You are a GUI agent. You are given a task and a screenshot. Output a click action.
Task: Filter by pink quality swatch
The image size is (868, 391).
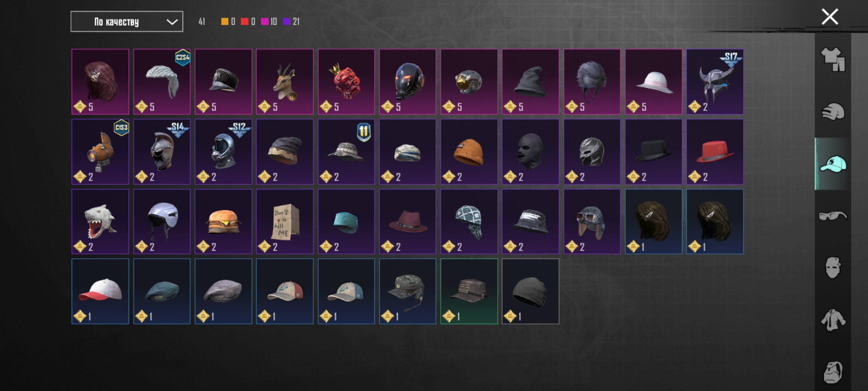coord(264,21)
